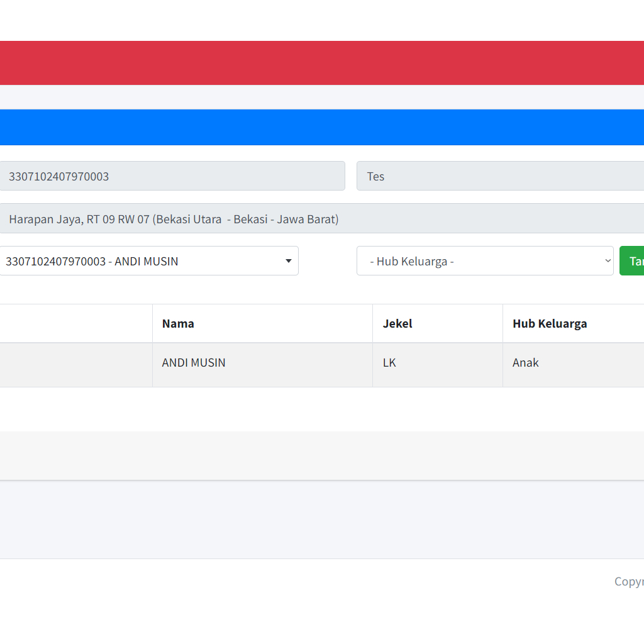Click the chevron in Hub Keluarga select
The width and height of the screenshot is (644, 644).
click(x=608, y=261)
